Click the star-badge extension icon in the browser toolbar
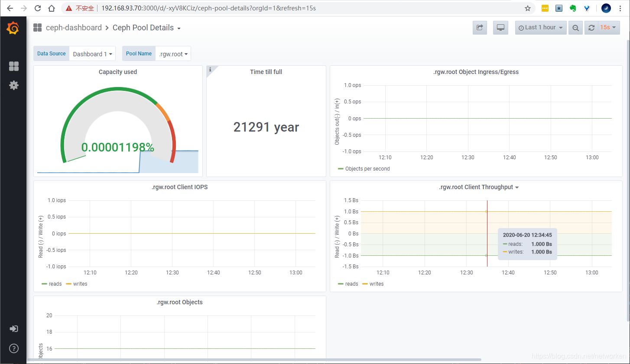This screenshot has height=364, width=630. (559, 8)
